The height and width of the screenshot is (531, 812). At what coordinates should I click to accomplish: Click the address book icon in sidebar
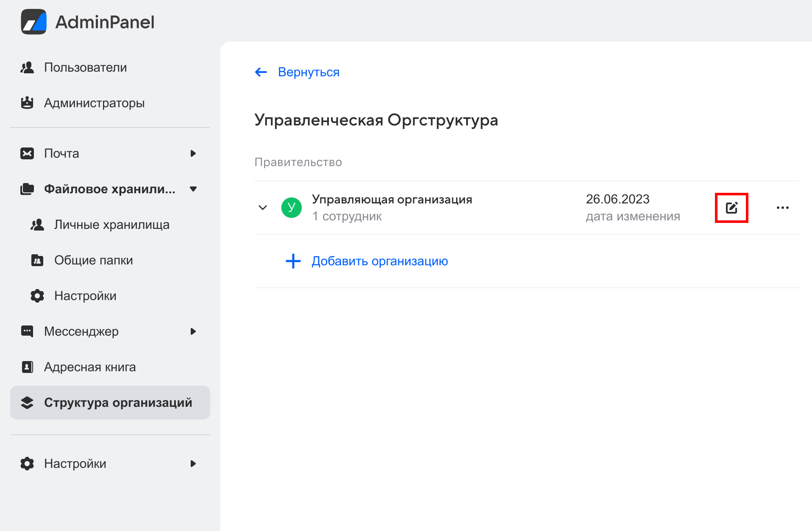coord(27,367)
